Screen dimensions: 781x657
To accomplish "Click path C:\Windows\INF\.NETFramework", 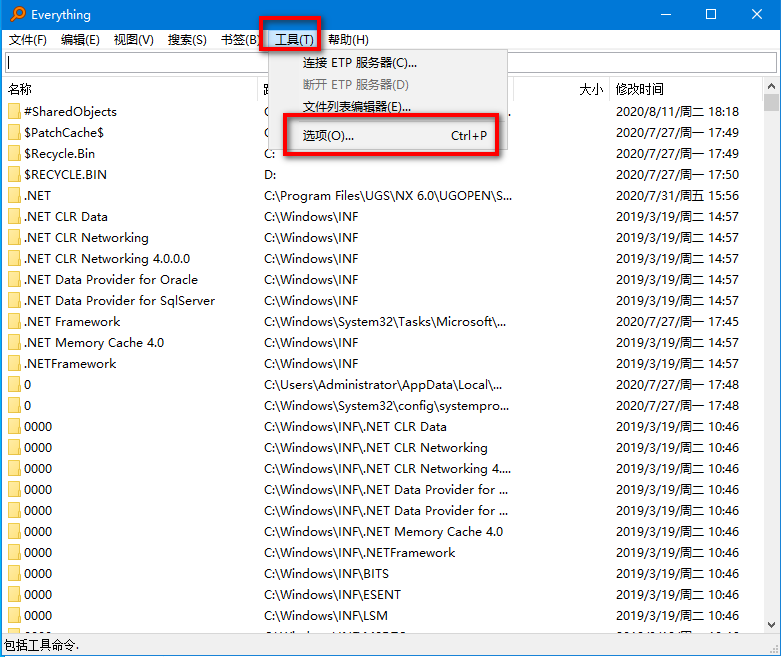I will (360, 552).
